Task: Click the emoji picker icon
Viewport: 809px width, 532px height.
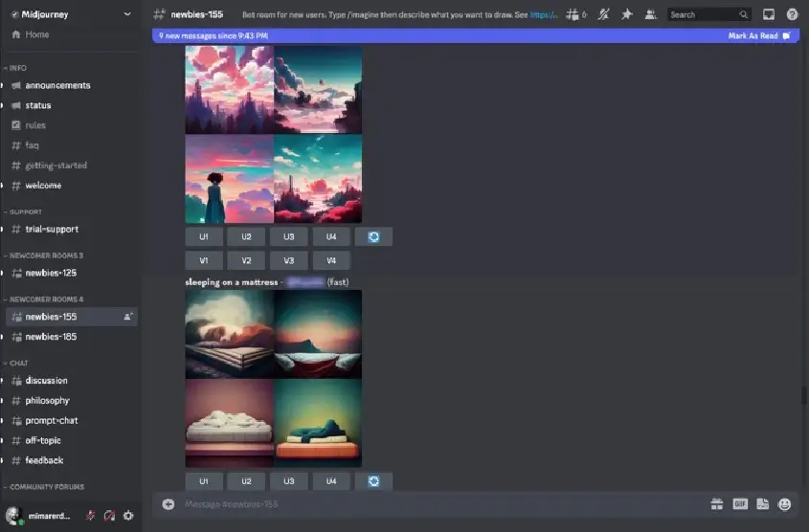Action: tap(785, 504)
